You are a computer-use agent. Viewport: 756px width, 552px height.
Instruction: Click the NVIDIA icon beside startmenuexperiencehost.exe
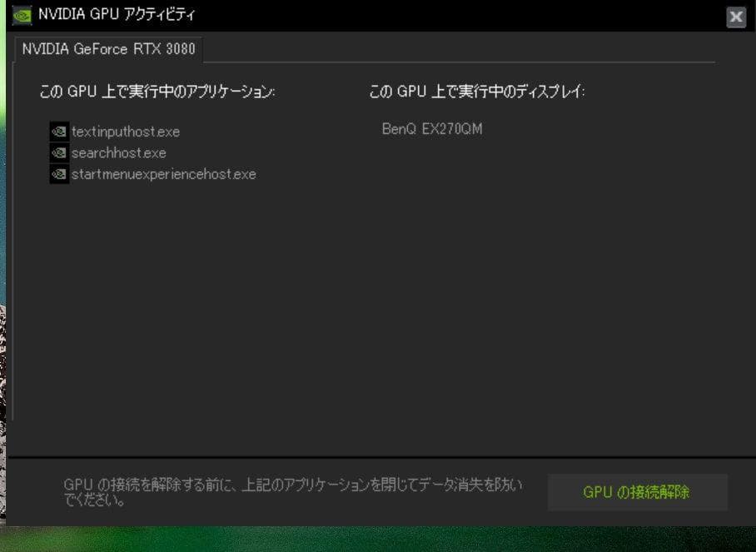pos(59,174)
